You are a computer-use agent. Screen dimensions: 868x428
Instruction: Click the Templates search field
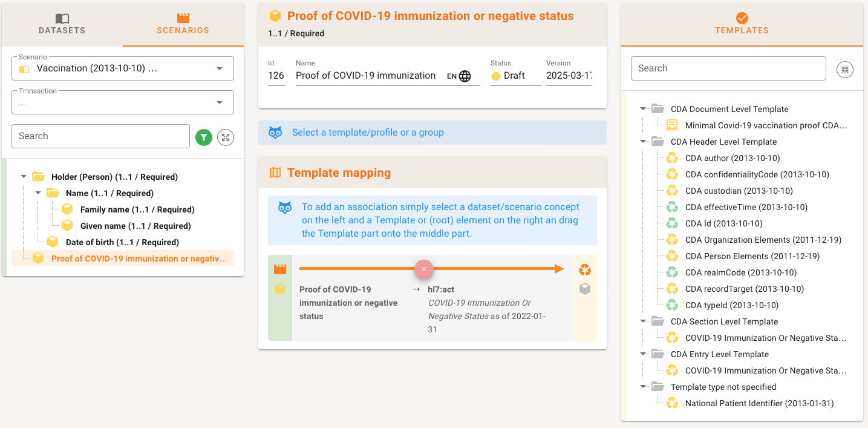[x=728, y=68]
